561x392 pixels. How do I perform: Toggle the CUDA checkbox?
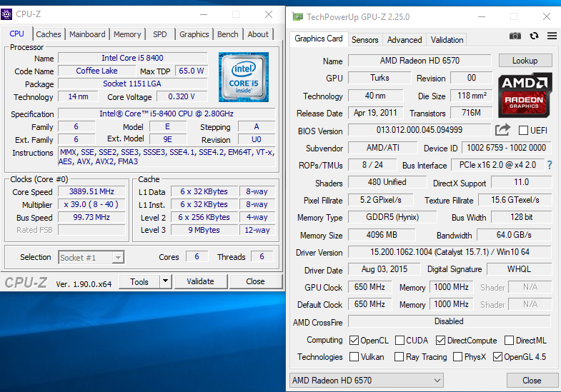399,340
